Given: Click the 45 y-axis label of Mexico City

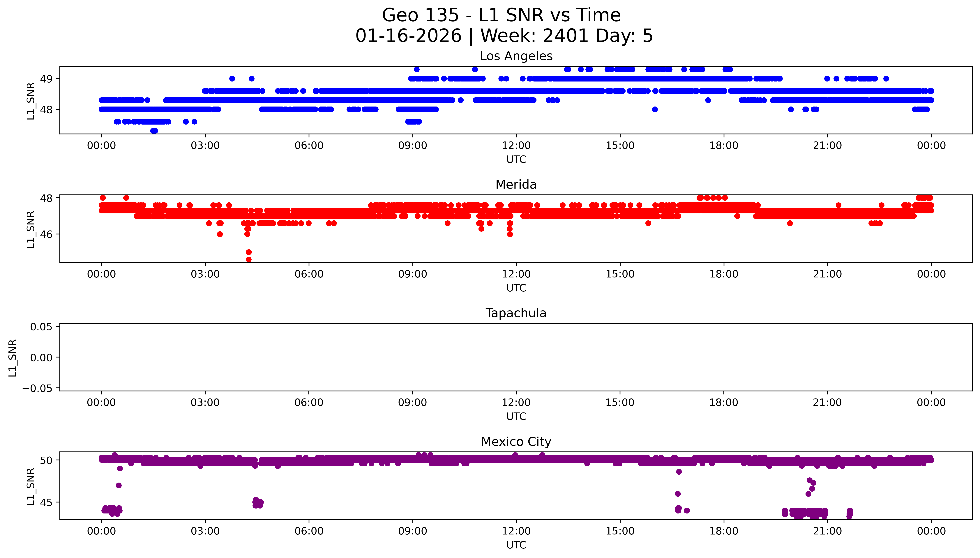Looking at the screenshot, I should coord(46,502).
